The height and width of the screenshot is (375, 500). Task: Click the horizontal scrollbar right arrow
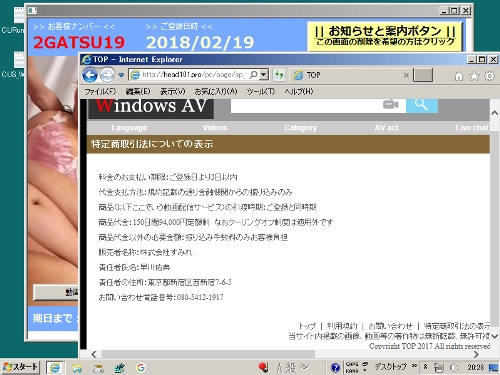[x=476, y=354]
